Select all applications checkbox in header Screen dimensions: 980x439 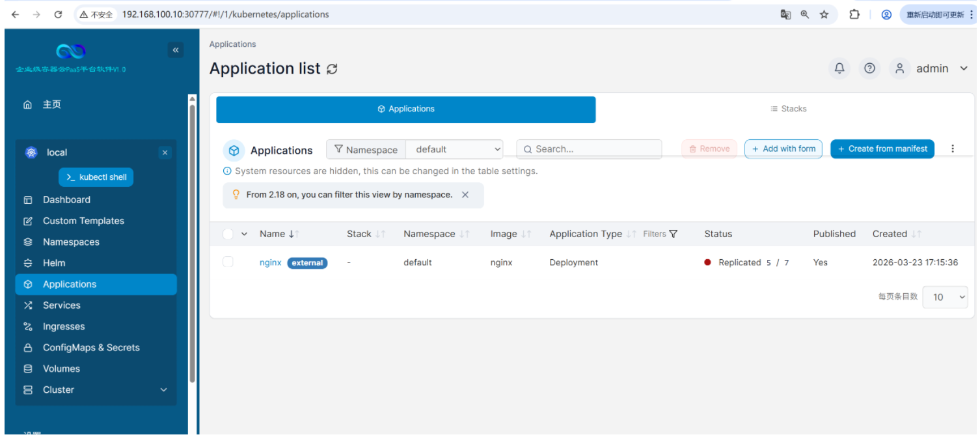coord(228,234)
